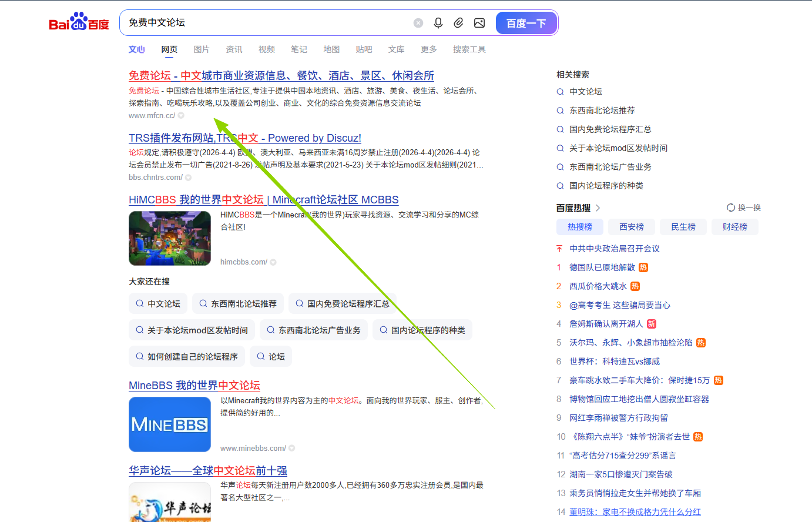Expand 百度热搜 with chevron arrow
Image resolution: width=812 pixels, height=522 pixels.
pyautogui.click(x=598, y=208)
